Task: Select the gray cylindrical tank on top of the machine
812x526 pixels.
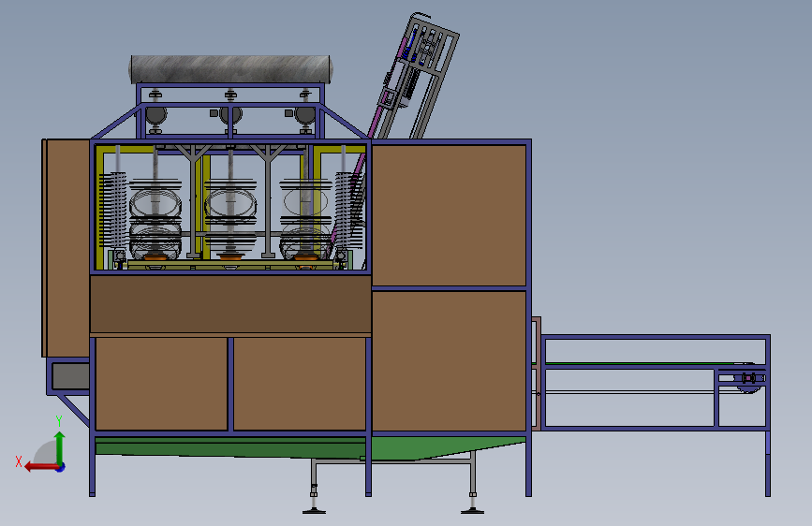Action: [230, 69]
